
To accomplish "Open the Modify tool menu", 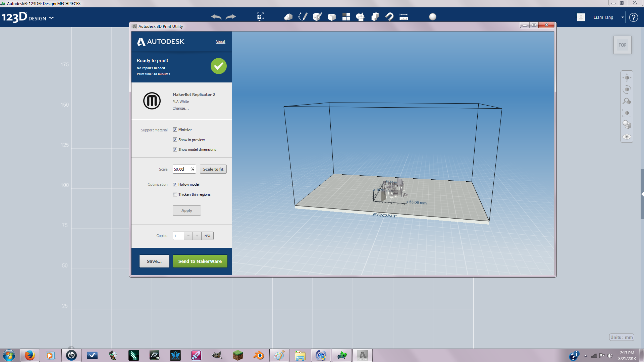I will pos(332,17).
